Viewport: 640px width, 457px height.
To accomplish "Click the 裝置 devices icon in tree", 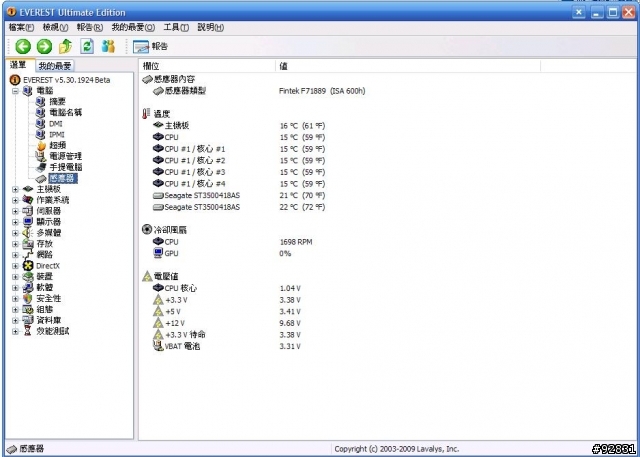I will [28, 277].
